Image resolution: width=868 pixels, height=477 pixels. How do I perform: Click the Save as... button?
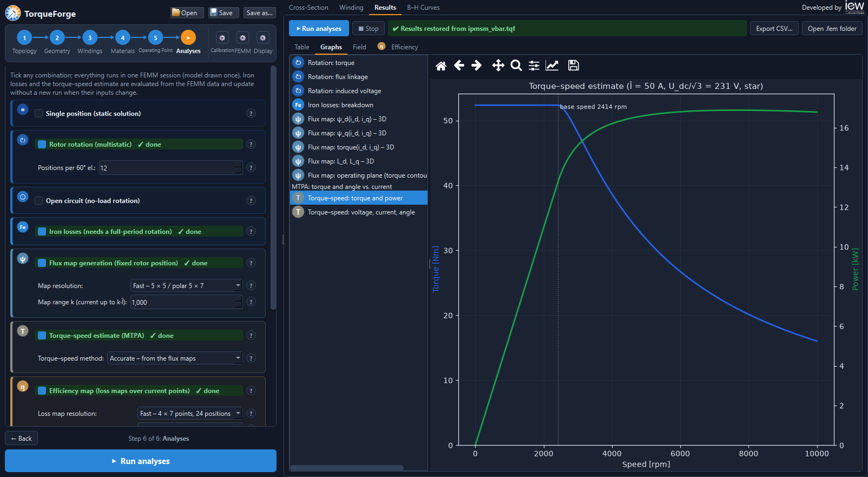pos(259,12)
